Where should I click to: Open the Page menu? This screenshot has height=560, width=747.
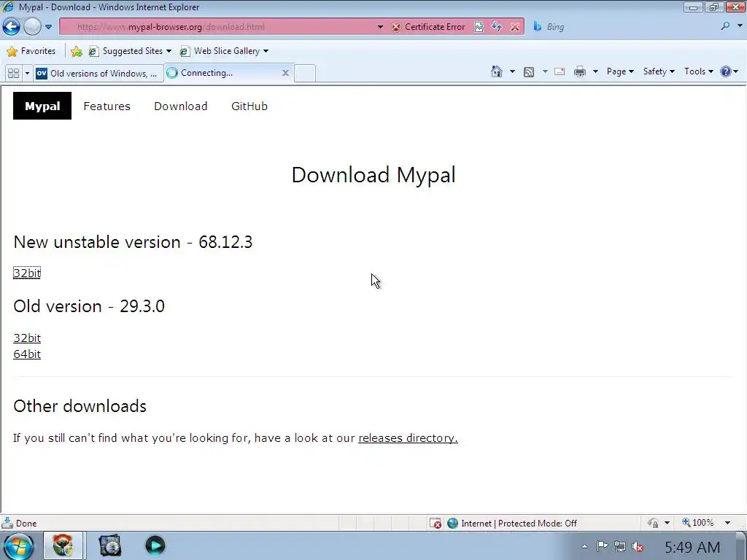pos(620,71)
